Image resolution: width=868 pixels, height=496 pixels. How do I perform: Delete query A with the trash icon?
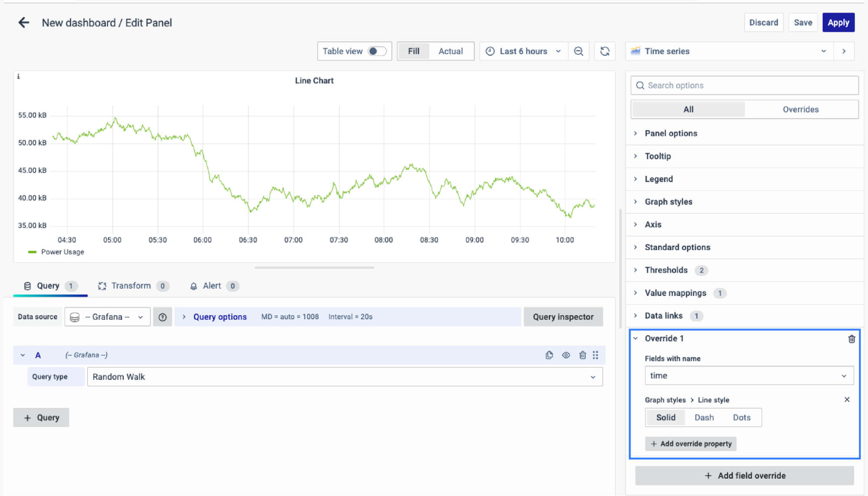(582, 355)
